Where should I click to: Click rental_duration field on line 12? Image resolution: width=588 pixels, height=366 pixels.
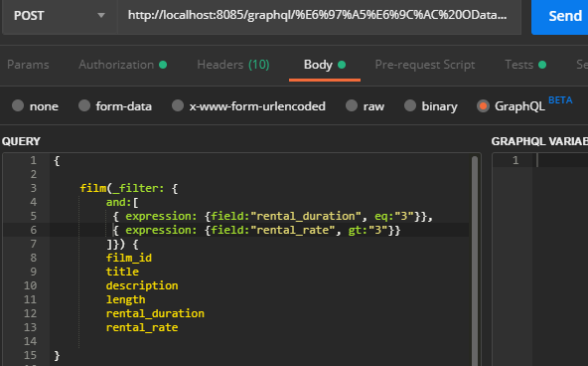[155, 313]
